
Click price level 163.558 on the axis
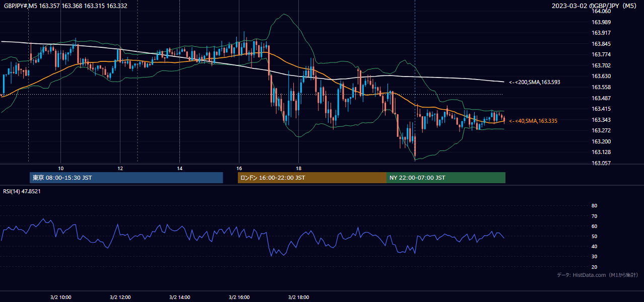[x=601, y=87]
